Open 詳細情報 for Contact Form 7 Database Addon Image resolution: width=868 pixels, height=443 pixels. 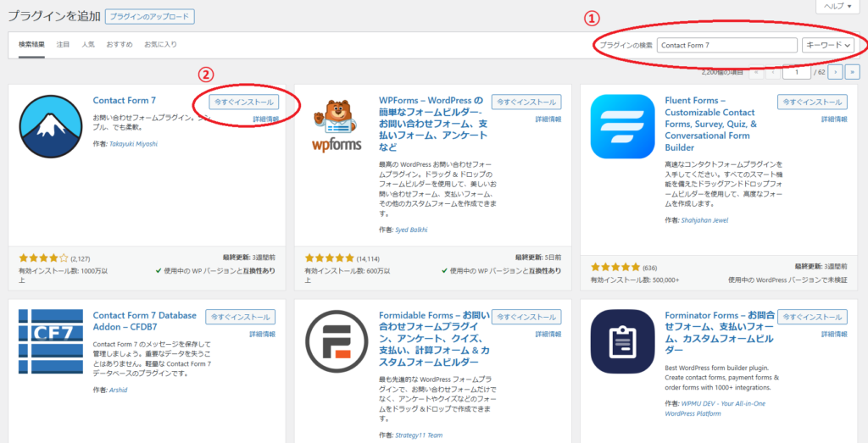[263, 334]
